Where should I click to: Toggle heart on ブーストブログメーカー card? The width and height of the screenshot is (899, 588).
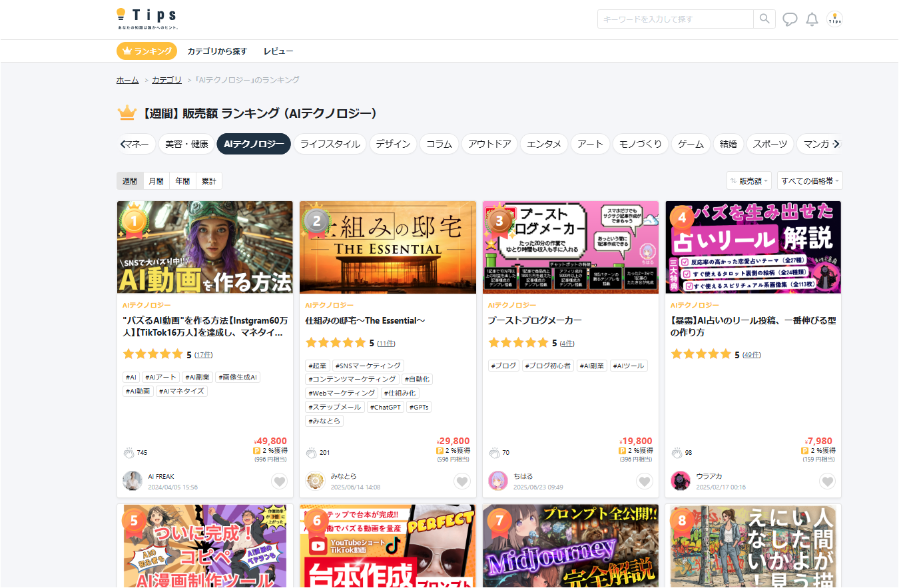click(x=645, y=481)
